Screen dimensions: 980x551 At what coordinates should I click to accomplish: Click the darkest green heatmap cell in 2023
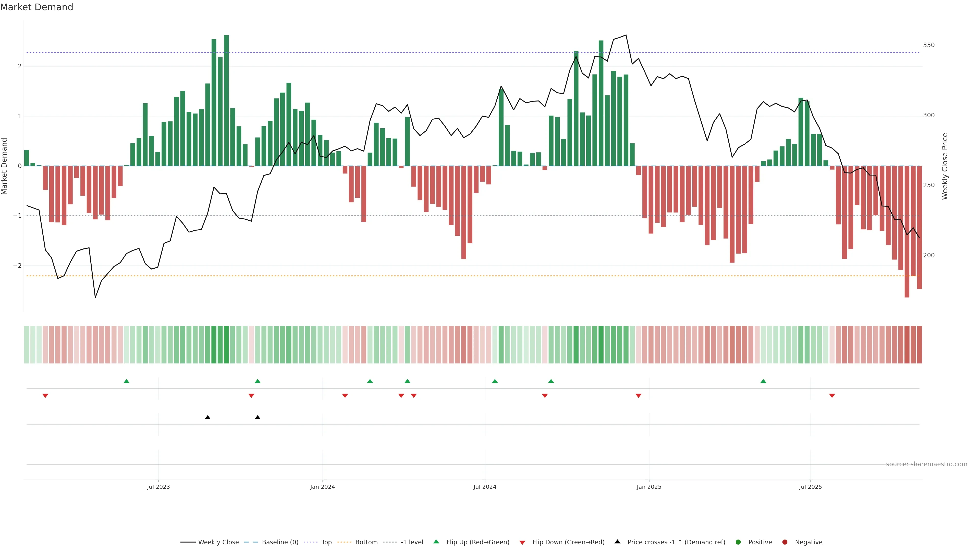click(226, 345)
